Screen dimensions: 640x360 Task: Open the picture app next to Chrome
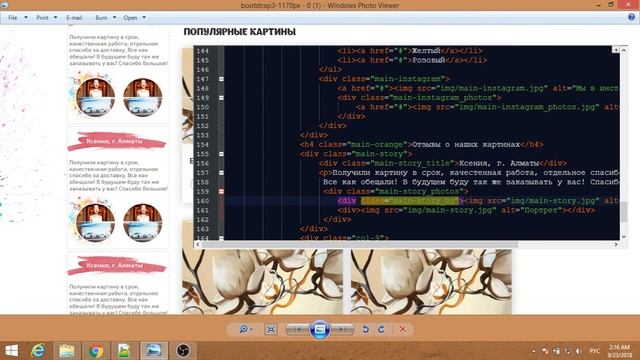(x=124, y=351)
